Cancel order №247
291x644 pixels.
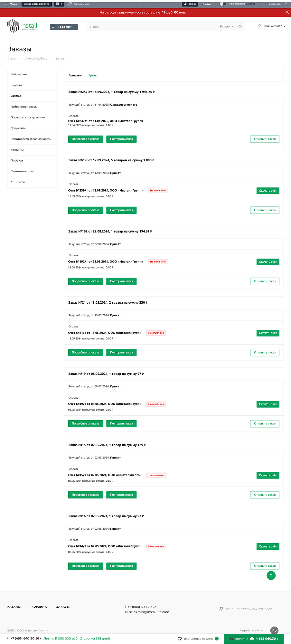265,139
